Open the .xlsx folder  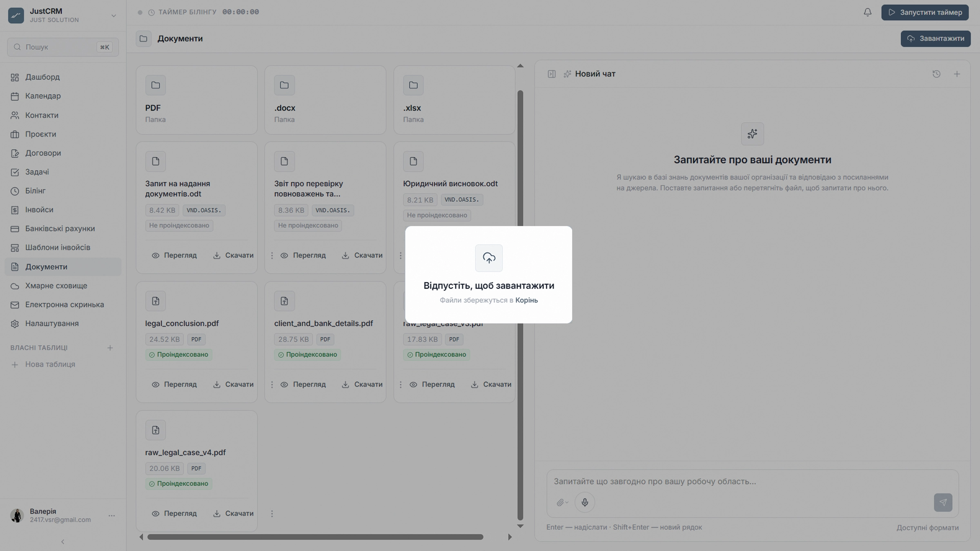click(x=454, y=100)
